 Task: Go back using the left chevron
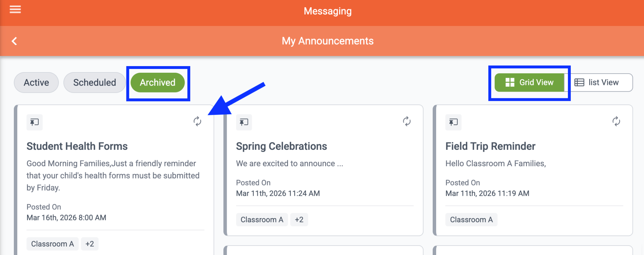[14, 41]
